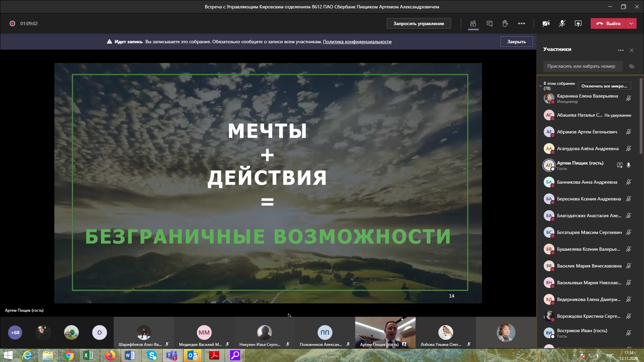Open participants panel more options ellipsis

[x=621, y=50]
